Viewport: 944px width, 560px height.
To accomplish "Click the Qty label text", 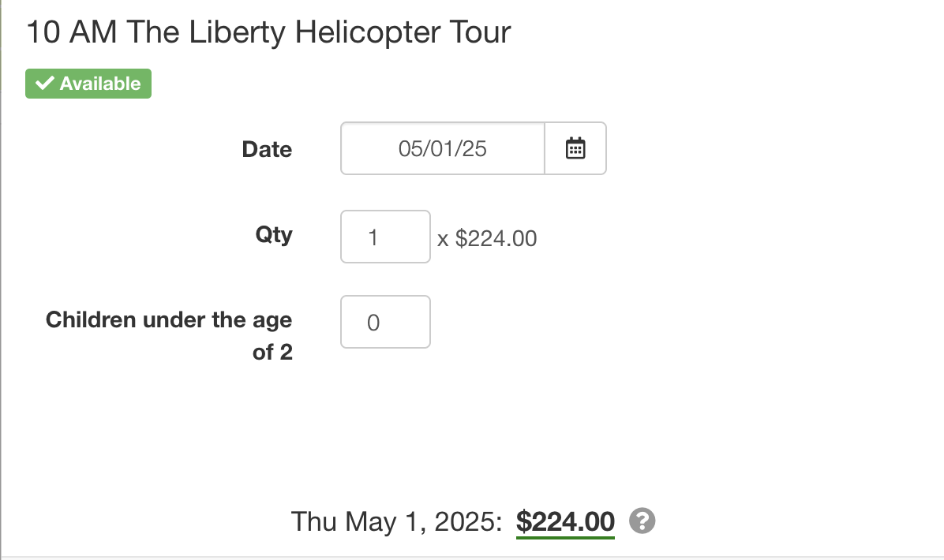I will coord(274,234).
